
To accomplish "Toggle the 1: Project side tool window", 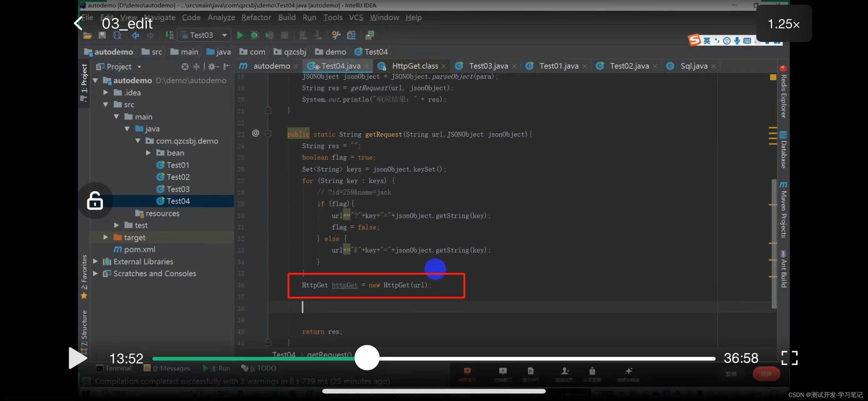I will [84, 83].
